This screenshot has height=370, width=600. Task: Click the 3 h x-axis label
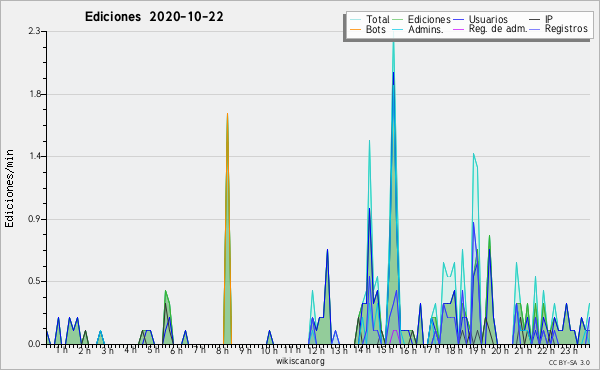(x=108, y=350)
